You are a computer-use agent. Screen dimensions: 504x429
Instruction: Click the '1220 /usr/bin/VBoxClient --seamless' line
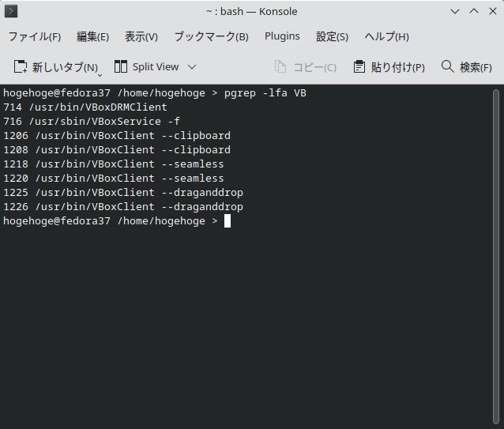(x=114, y=179)
